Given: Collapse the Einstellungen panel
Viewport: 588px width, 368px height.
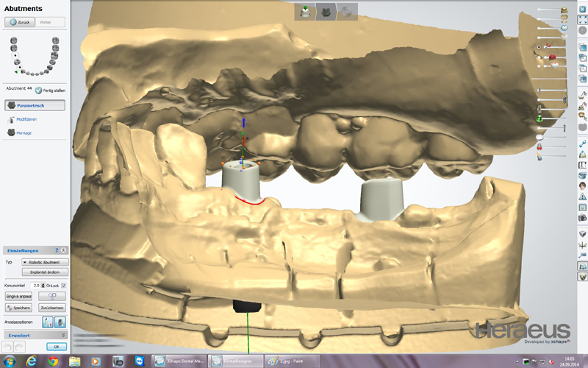Looking at the screenshot, I should tap(64, 250).
